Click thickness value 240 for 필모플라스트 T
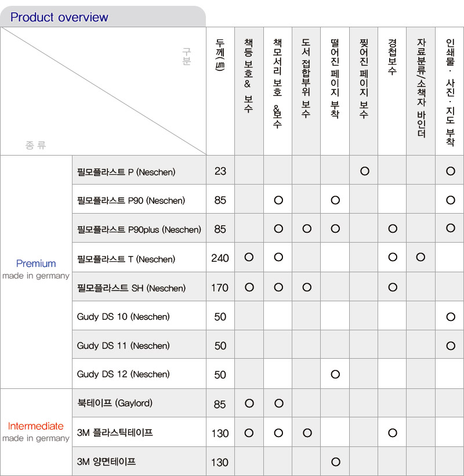 coord(220,258)
